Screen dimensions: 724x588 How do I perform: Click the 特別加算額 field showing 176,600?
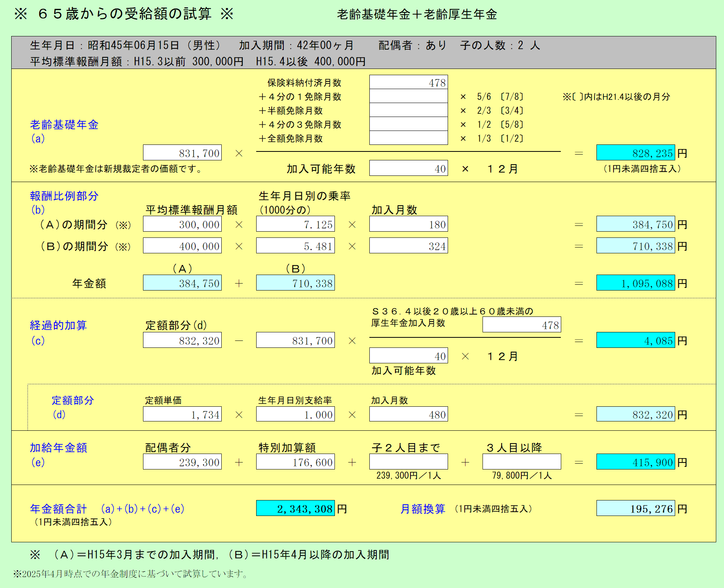[x=295, y=462]
